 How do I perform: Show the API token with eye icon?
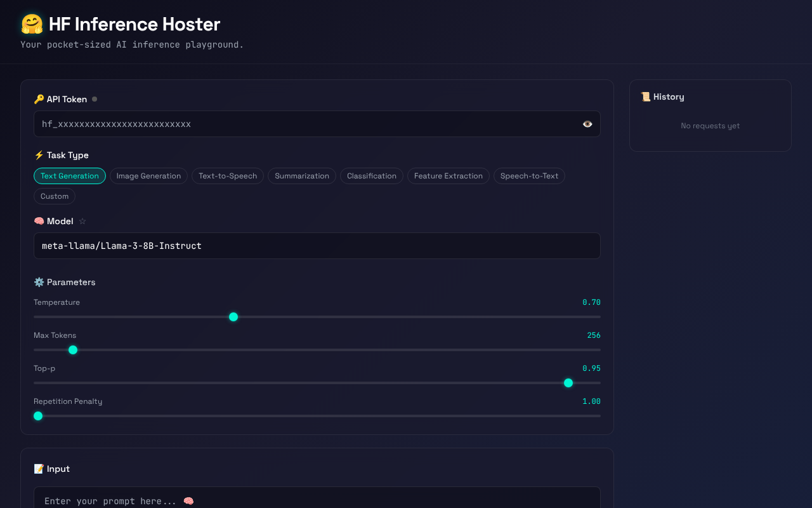(x=587, y=124)
